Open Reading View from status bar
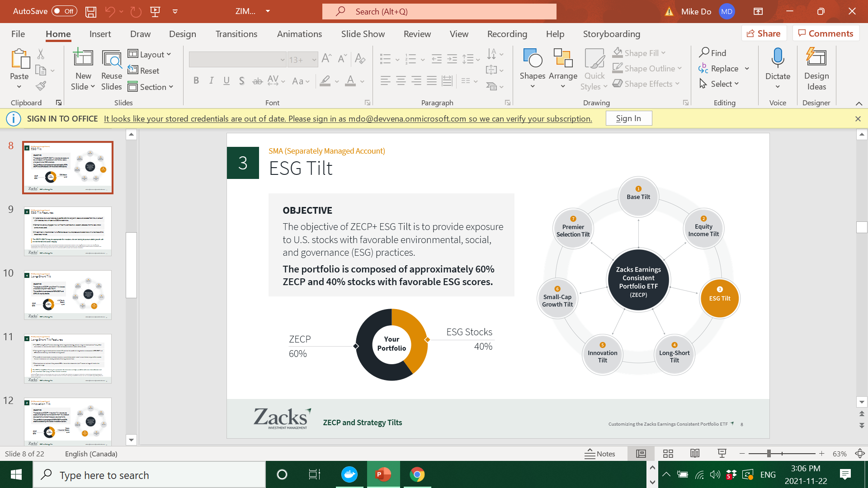868x488 pixels. (695, 454)
